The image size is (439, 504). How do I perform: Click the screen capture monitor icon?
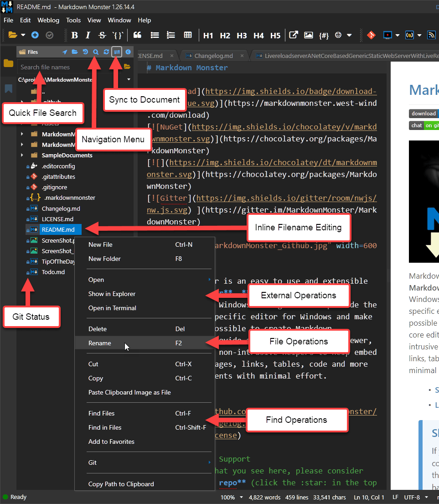click(x=387, y=35)
